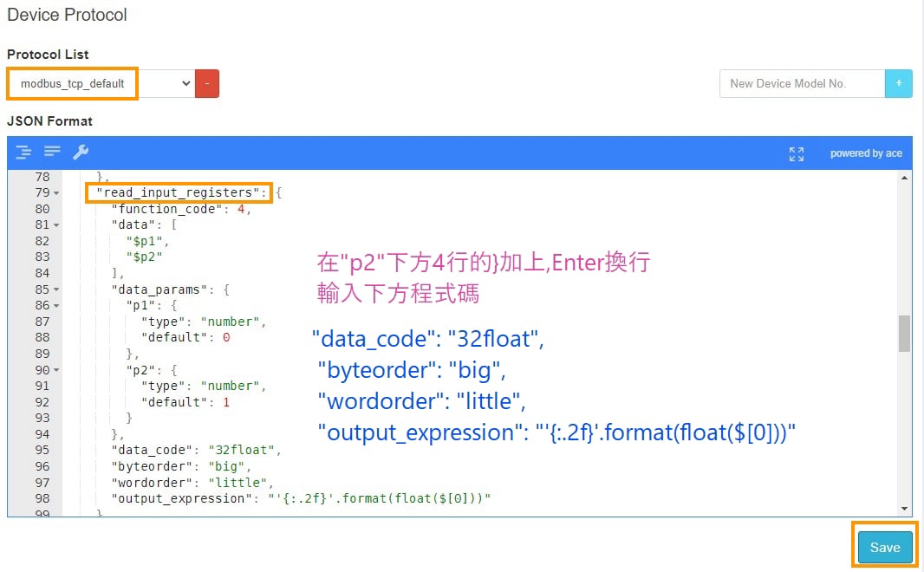924x572 pixels.
Task: Open the powered by ace link
Action: 865,153
